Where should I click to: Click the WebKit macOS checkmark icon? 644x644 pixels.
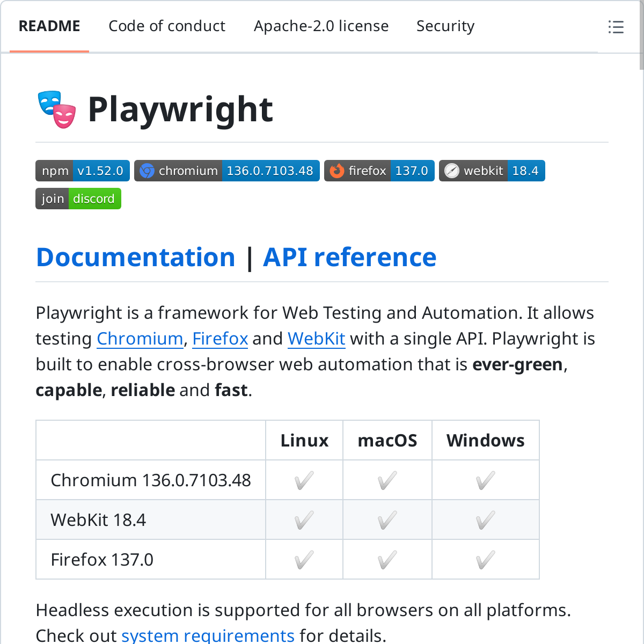pyautogui.click(x=387, y=520)
